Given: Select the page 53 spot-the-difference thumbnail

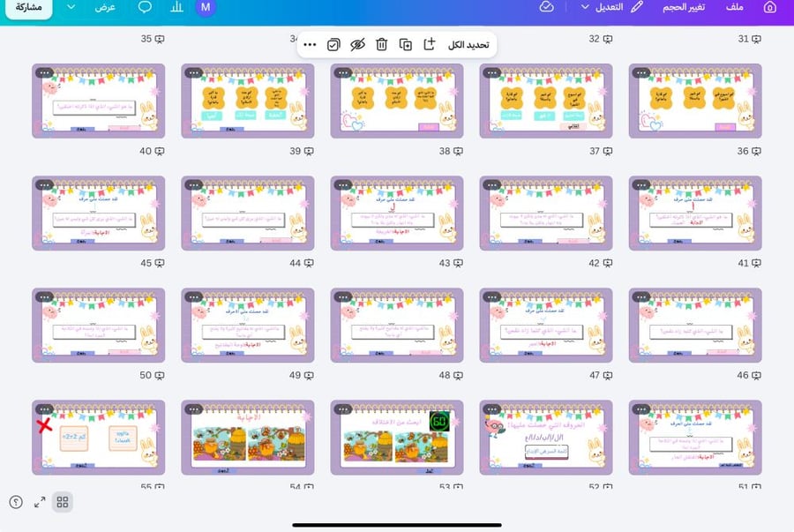Looking at the screenshot, I should click(397, 438).
